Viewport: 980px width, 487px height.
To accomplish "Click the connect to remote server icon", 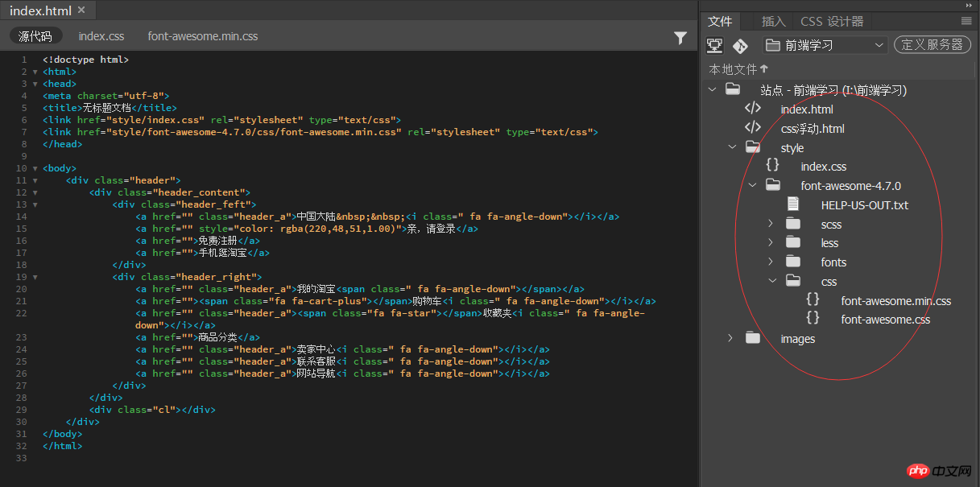I will click(x=714, y=45).
